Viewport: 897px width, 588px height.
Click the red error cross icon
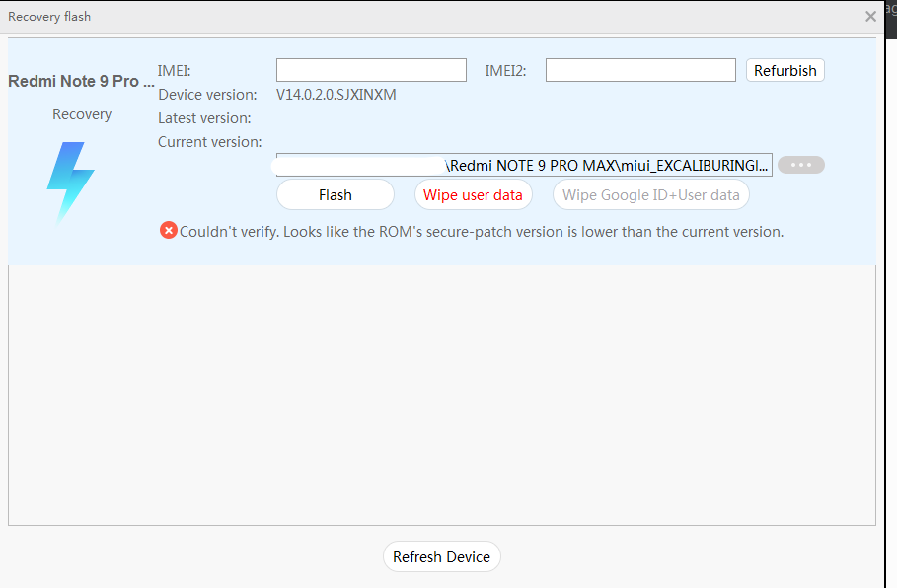pos(168,231)
